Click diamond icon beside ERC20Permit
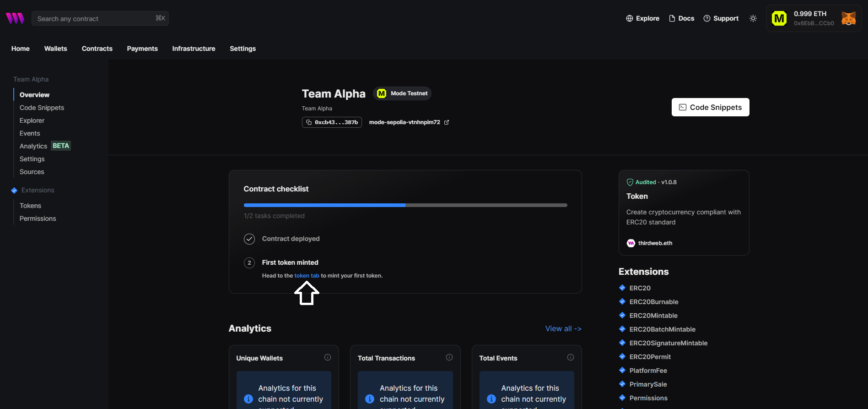Image resolution: width=868 pixels, height=409 pixels. coord(622,356)
